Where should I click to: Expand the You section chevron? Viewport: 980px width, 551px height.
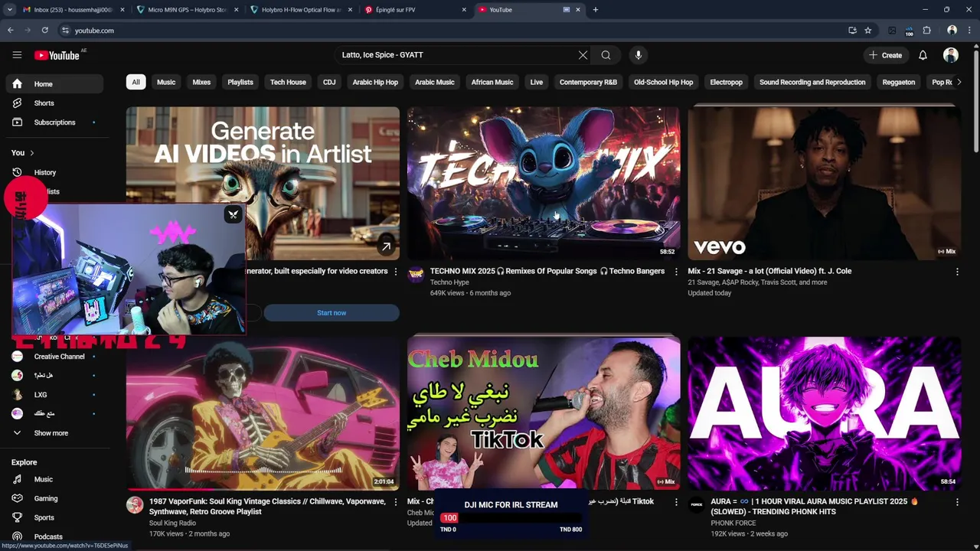[x=31, y=153]
